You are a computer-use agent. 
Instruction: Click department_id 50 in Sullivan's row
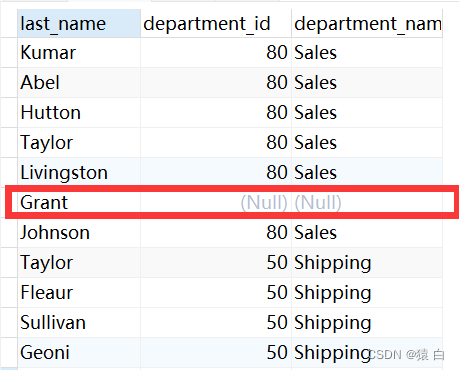pyautogui.click(x=216, y=323)
